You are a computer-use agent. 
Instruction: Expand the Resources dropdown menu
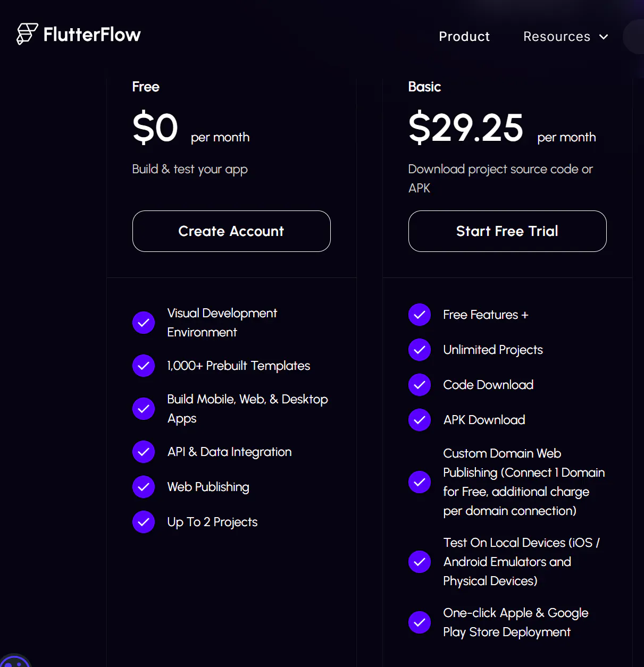click(557, 37)
